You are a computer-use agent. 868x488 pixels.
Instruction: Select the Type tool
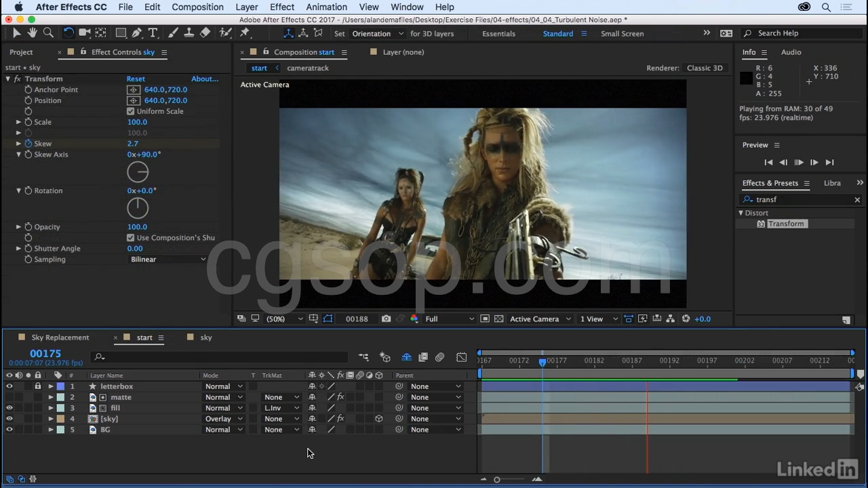[153, 33]
